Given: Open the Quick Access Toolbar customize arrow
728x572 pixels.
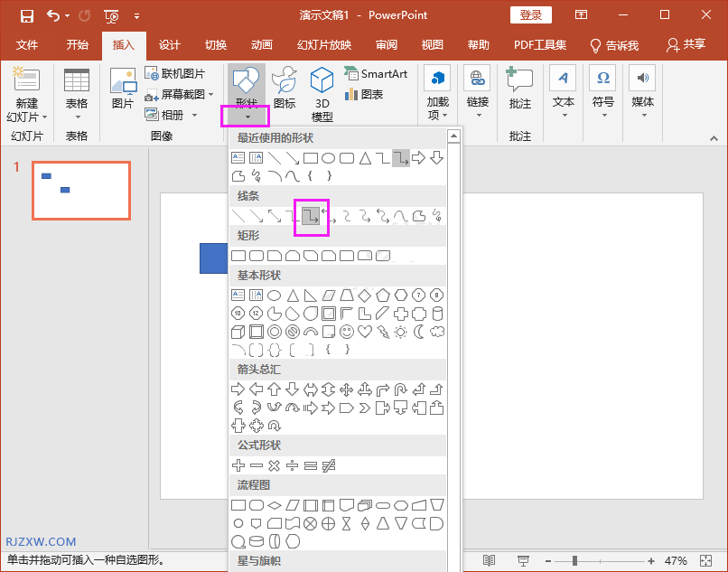Looking at the screenshot, I should pyautogui.click(x=136, y=15).
